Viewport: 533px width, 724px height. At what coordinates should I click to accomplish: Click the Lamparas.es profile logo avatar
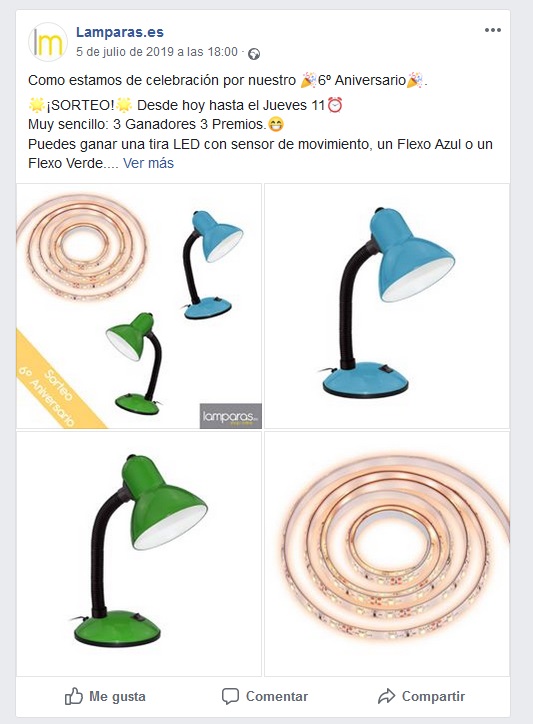tap(48, 42)
